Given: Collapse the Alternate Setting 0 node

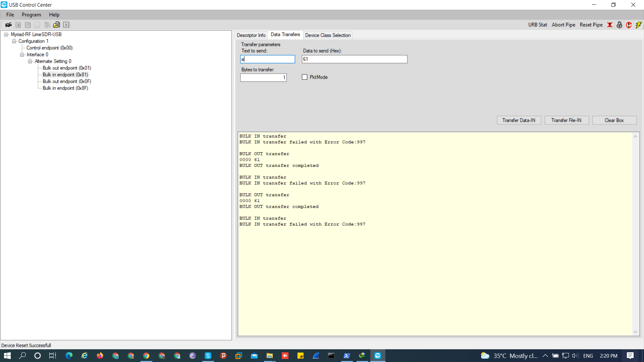Looking at the screenshot, I should pyautogui.click(x=30, y=61).
